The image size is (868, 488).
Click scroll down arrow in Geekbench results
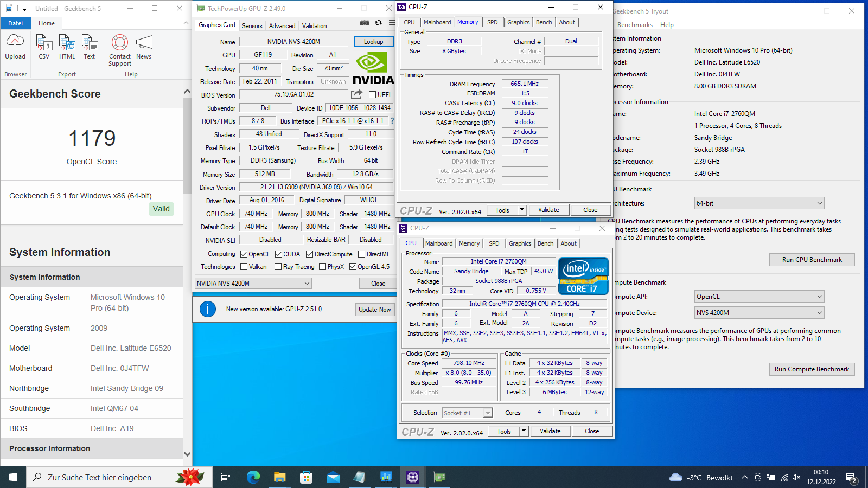187,454
